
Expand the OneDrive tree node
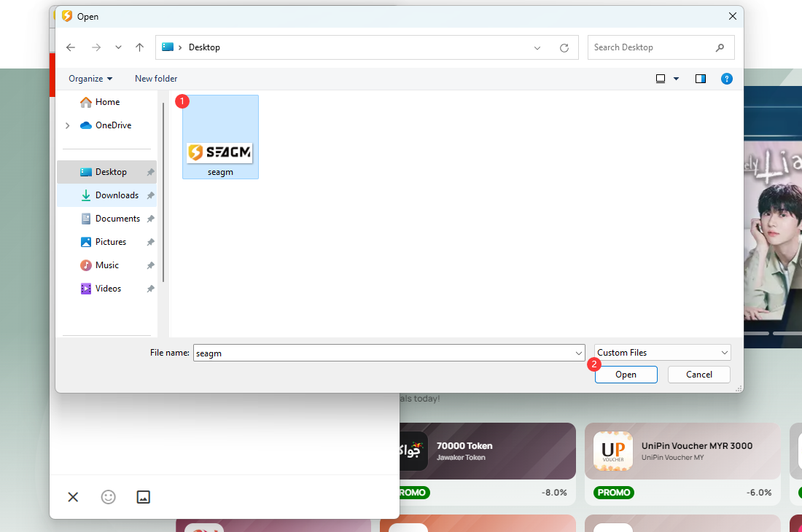click(68, 126)
